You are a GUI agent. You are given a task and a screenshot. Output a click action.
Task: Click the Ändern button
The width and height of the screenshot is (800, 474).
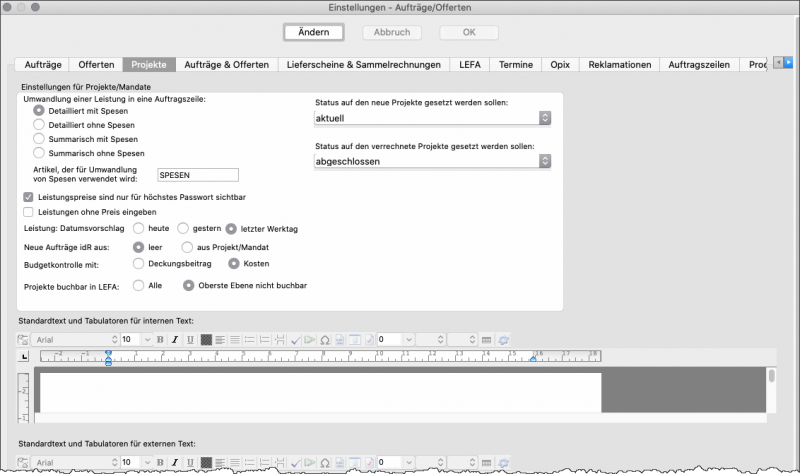pyautogui.click(x=313, y=32)
